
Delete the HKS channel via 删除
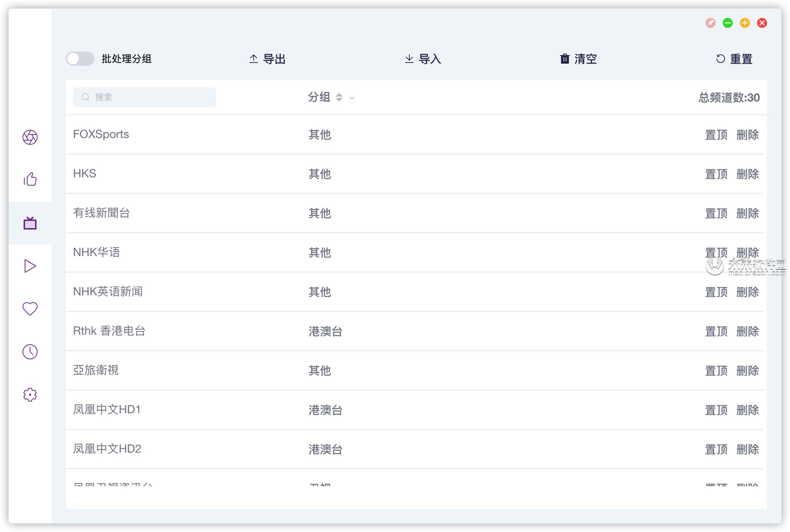pyautogui.click(x=748, y=174)
